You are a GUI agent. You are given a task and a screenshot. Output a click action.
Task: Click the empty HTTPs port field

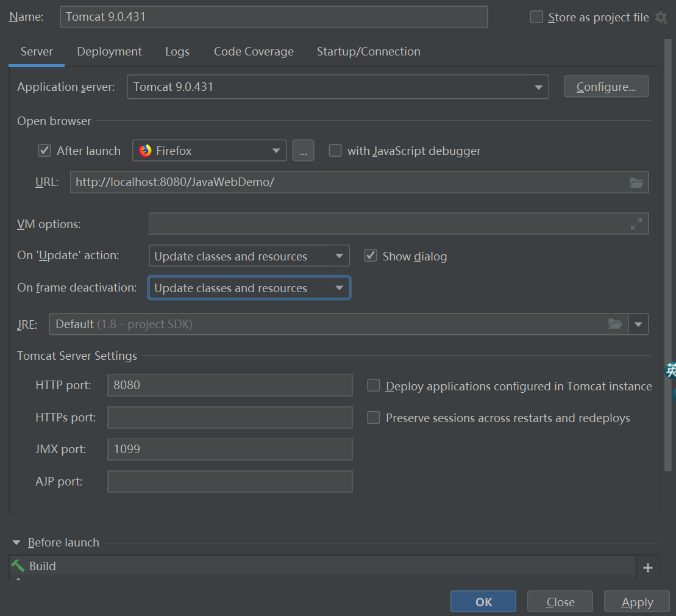tap(230, 418)
